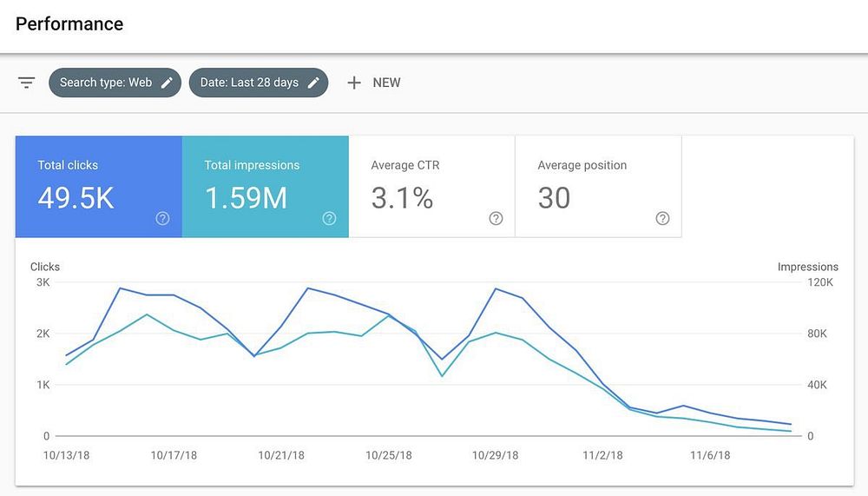Viewport: 868px width, 496px height.
Task: Open help icon on Average position card
Action: 662,218
